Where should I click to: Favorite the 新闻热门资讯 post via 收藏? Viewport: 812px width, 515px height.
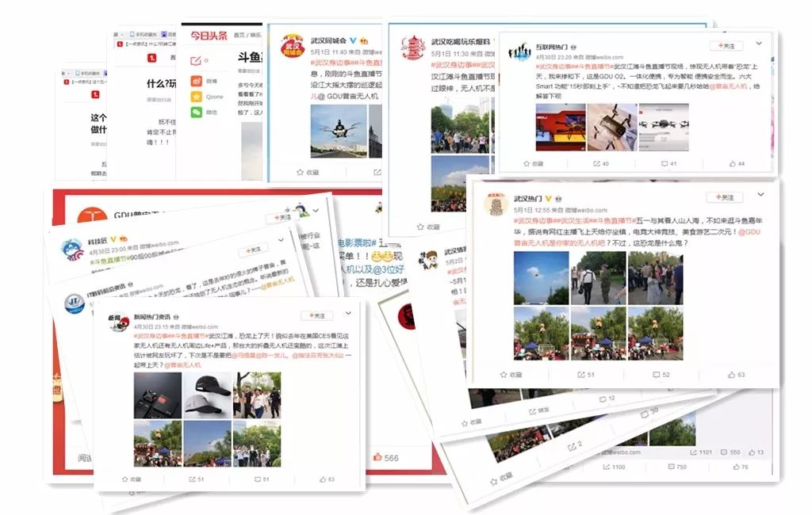tap(131, 479)
